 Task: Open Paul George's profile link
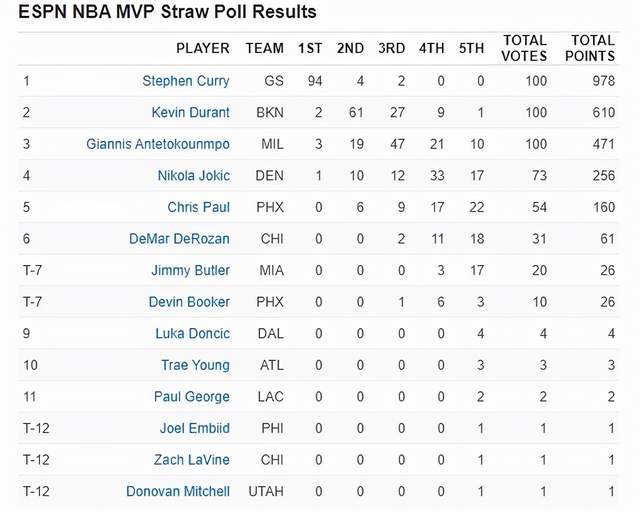[x=192, y=397]
